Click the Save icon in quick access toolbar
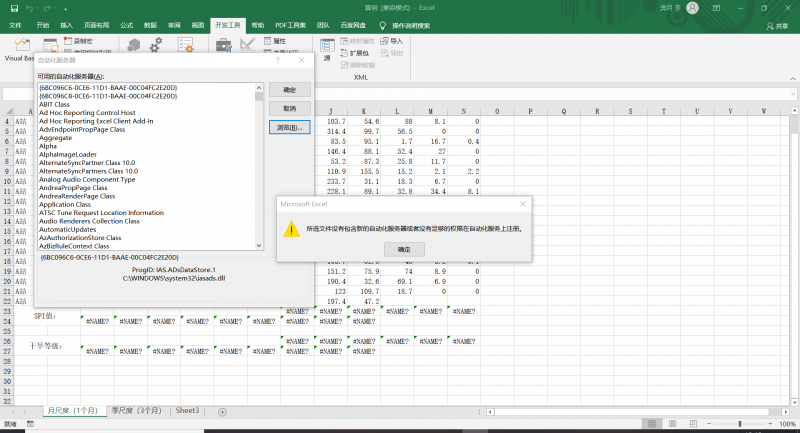Image resolution: width=800 pixels, height=433 pixels. pyautogui.click(x=14, y=8)
